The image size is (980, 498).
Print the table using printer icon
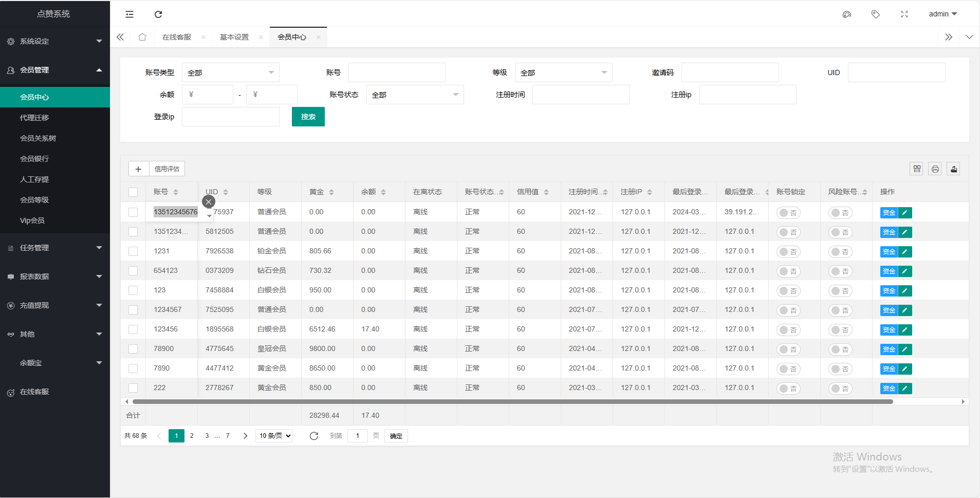pos(935,169)
